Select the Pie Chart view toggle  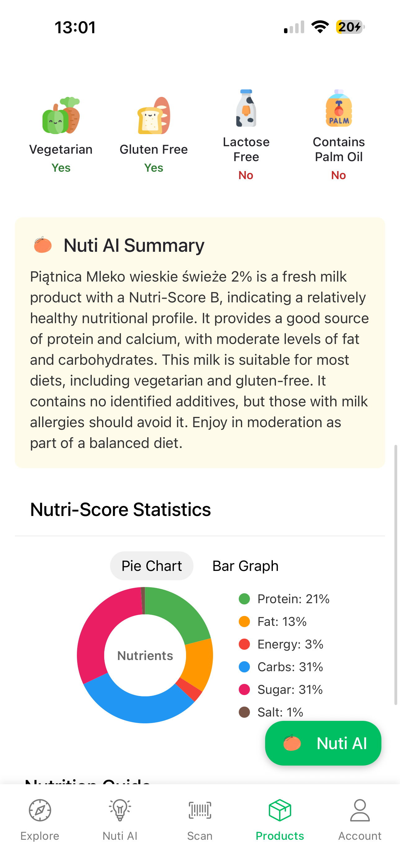click(152, 566)
